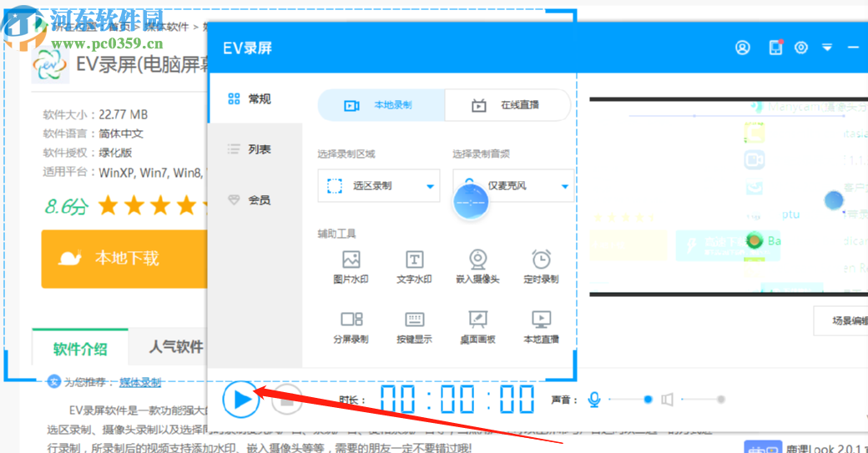Click the gray stop recording button
Viewport: 868px width, 453px height.
(x=287, y=400)
